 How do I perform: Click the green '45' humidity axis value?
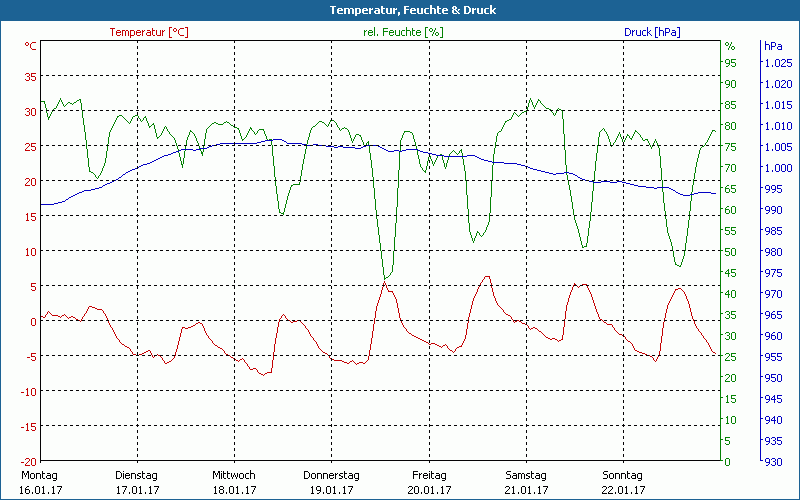(x=731, y=272)
